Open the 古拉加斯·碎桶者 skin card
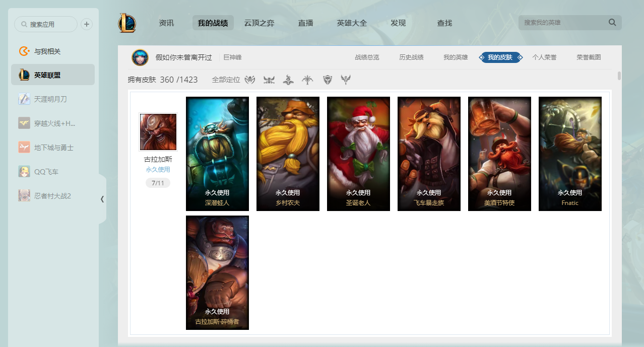Viewport: 644px width, 347px height. click(217, 272)
